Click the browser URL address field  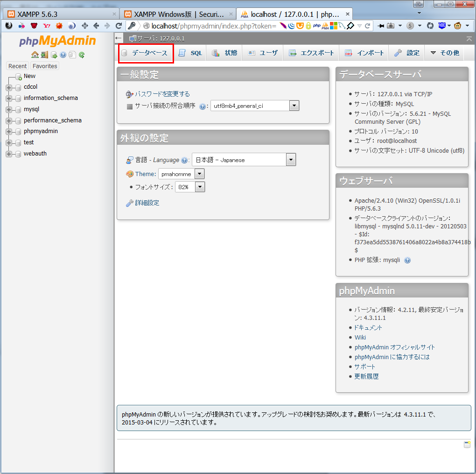click(210, 26)
